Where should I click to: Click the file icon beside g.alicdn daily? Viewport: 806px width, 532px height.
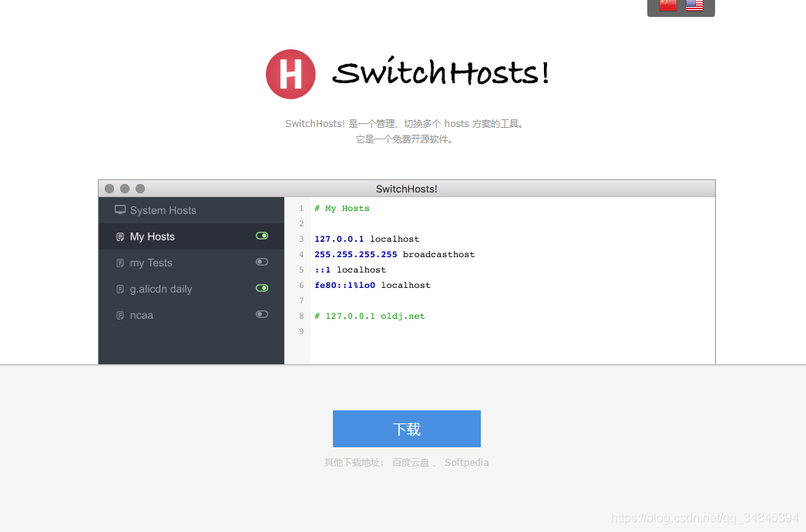(x=120, y=289)
